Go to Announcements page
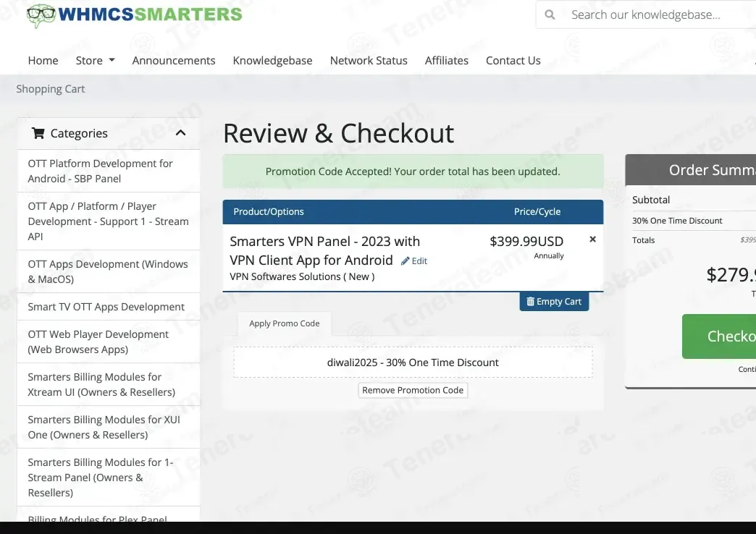 click(174, 60)
